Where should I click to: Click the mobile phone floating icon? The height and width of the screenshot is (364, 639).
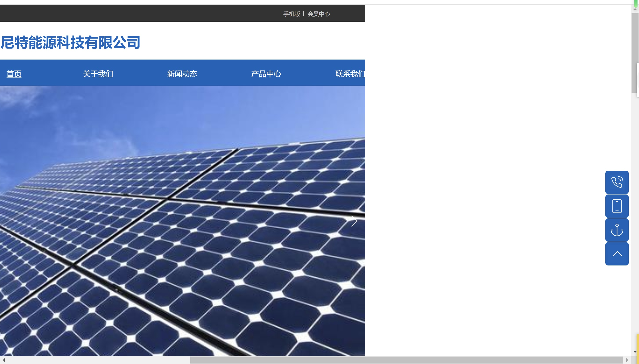[x=617, y=206]
